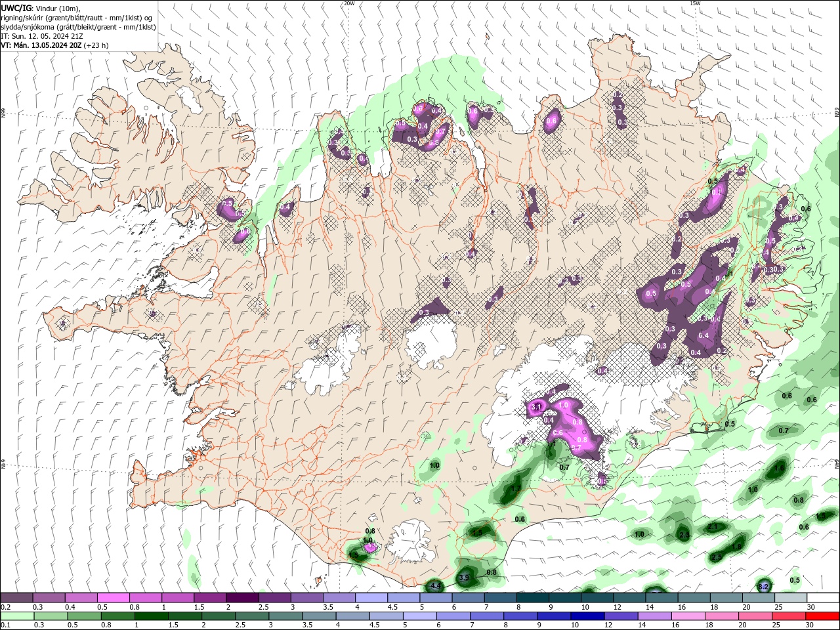The height and width of the screenshot is (630, 840).
Task: Click the 'rigning/skúrir' legend description line
Action: tap(77, 18)
